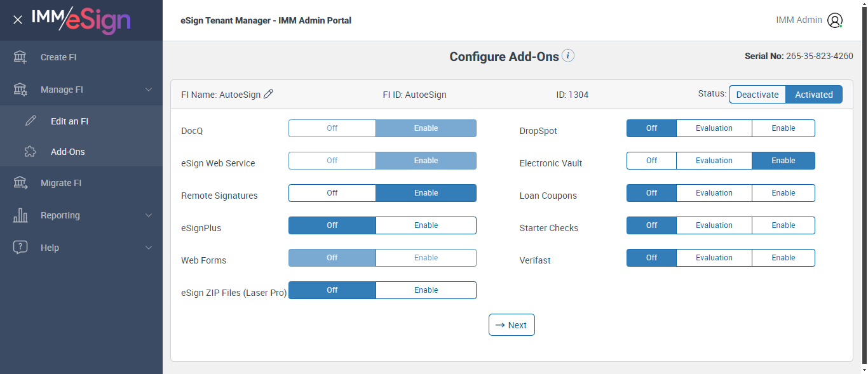The image size is (868, 374).
Task: Click the Add-Ons puzzle piece icon
Action: tap(31, 152)
